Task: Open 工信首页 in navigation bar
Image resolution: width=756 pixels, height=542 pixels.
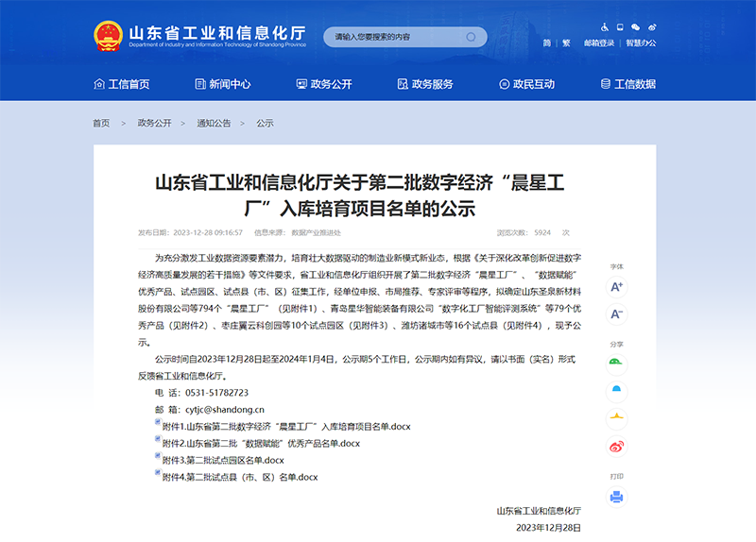Action: [122, 84]
